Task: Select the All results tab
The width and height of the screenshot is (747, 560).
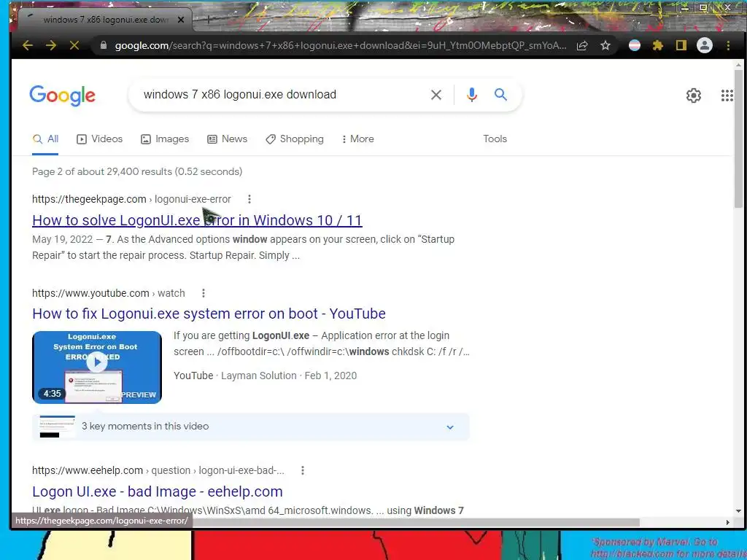Action: [x=45, y=139]
